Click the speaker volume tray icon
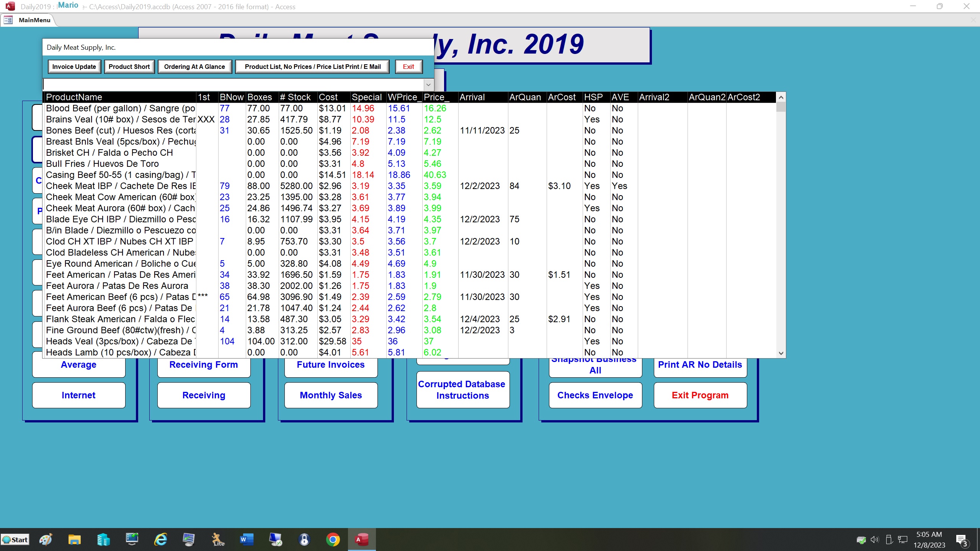 (874, 540)
